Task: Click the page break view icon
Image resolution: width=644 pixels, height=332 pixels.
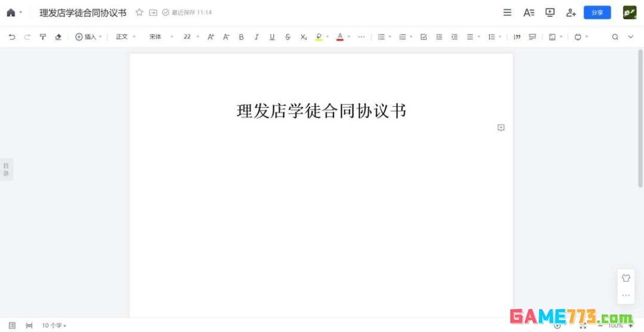Action: (29, 325)
